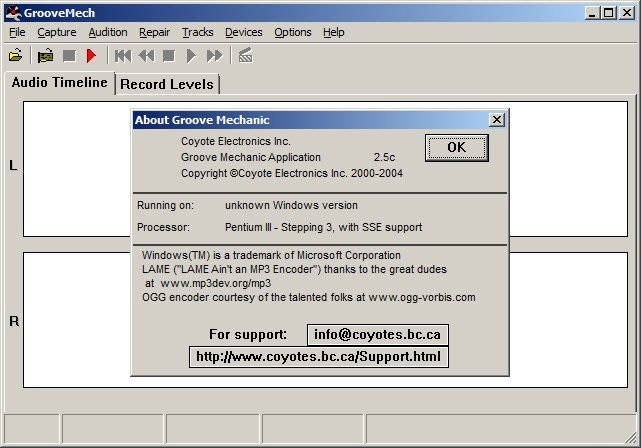641x448 pixels.
Task: Open the Capture menu
Action: coord(57,32)
